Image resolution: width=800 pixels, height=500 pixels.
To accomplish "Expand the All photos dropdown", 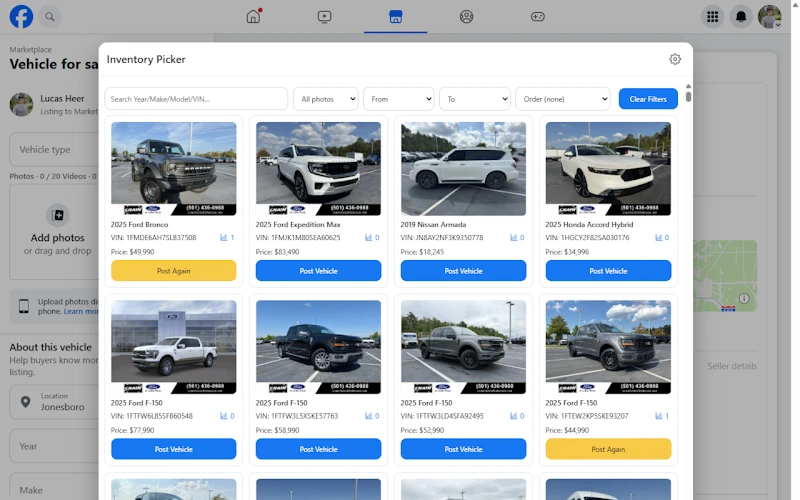I will 325,98.
